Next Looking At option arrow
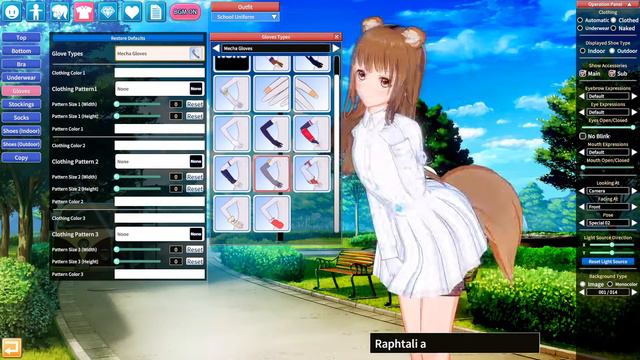This screenshot has width=640, height=360. [x=634, y=191]
